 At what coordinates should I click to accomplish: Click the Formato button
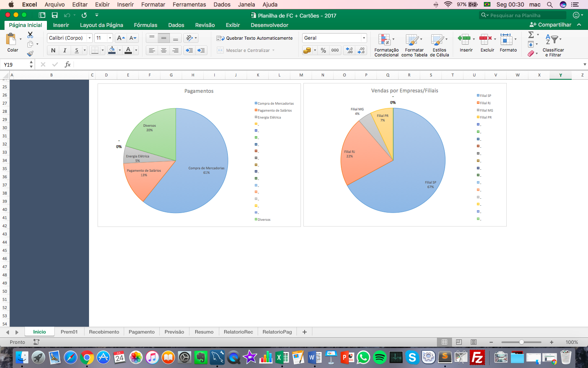click(x=508, y=43)
